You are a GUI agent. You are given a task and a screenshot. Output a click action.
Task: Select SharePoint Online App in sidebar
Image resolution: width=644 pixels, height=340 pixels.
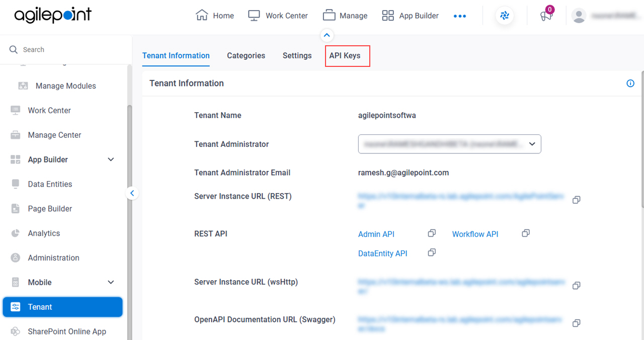coord(67,331)
